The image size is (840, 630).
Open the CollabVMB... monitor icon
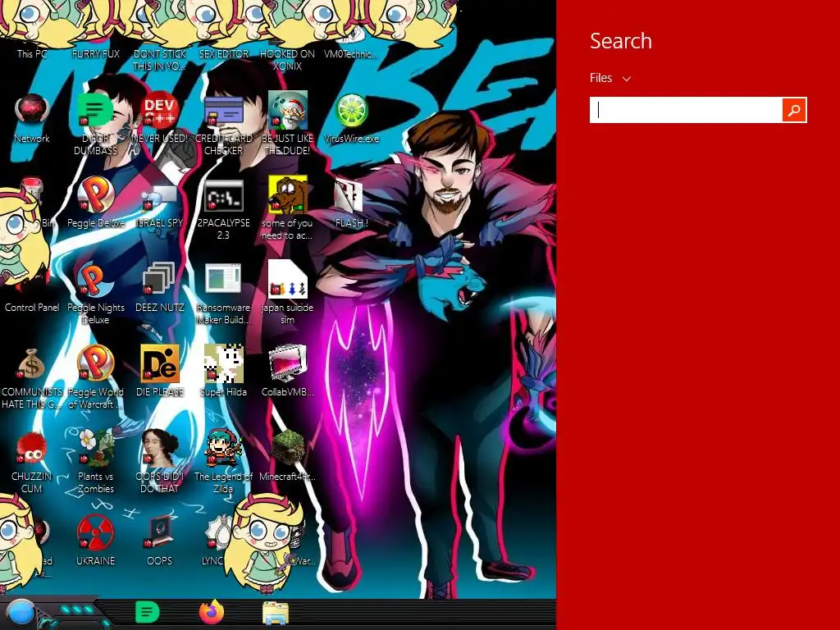(x=288, y=364)
